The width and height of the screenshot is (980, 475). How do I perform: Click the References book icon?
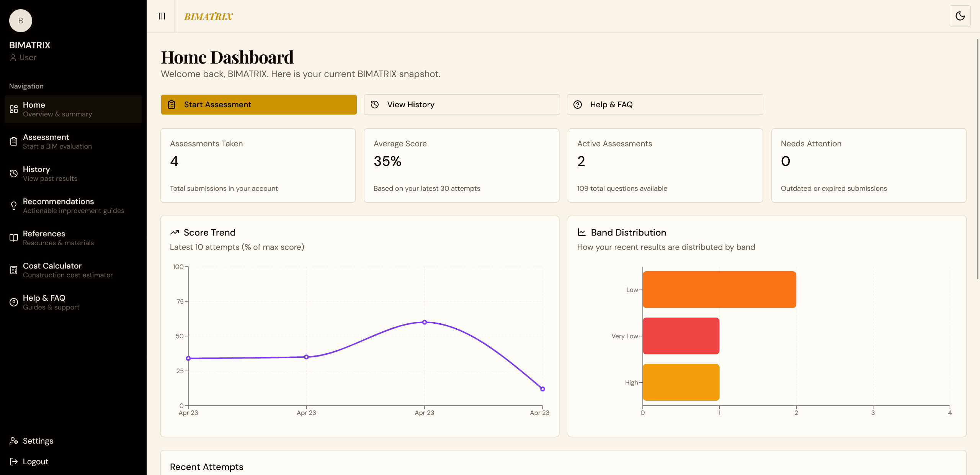pyautogui.click(x=14, y=238)
